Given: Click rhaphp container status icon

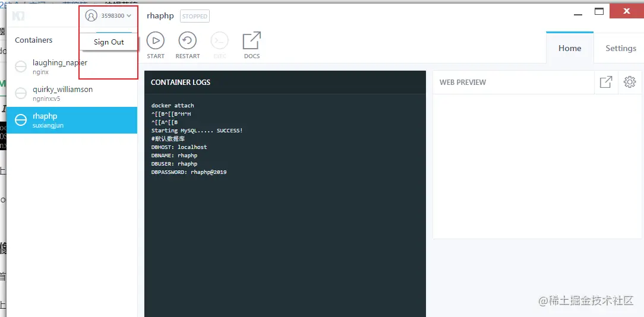Looking at the screenshot, I should [21, 120].
